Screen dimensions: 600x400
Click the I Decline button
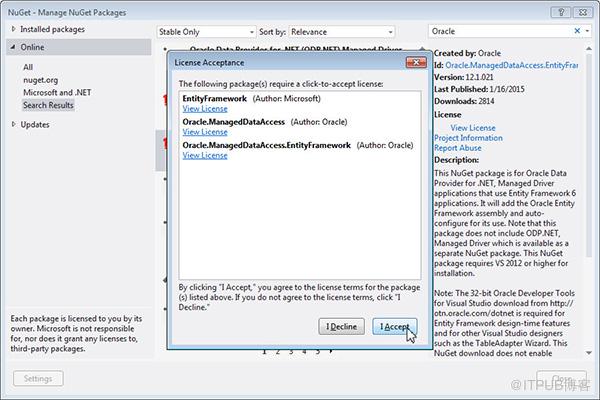coord(341,327)
